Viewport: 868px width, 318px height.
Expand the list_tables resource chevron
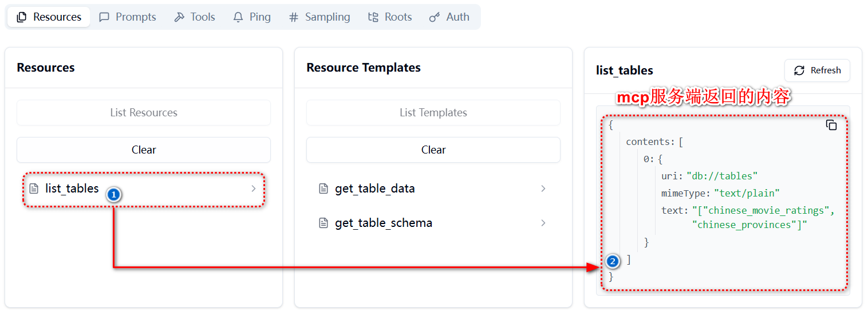pos(253,189)
